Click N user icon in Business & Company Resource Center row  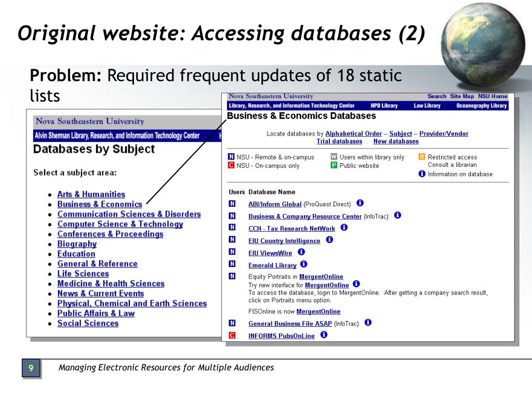(232, 216)
